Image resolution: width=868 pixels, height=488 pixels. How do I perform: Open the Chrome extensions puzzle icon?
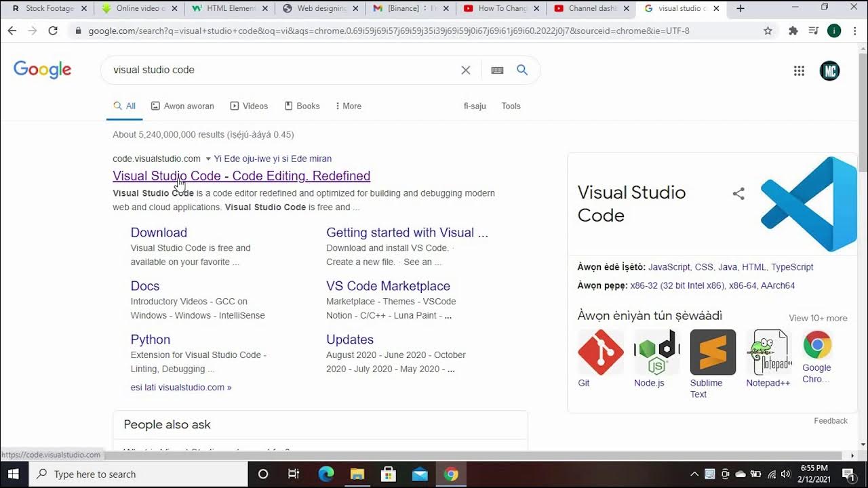pos(793,30)
